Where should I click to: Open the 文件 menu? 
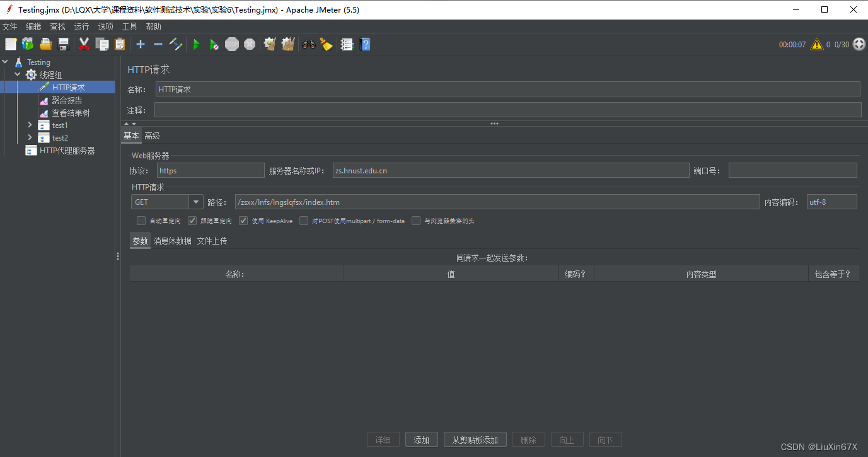tap(10, 26)
